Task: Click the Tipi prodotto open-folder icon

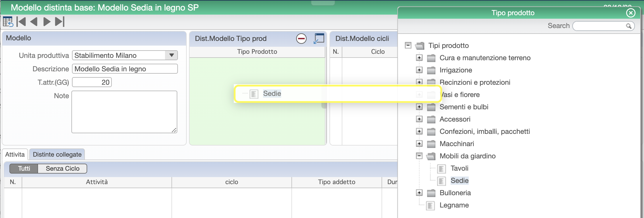Action: pyautogui.click(x=420, y=46)
